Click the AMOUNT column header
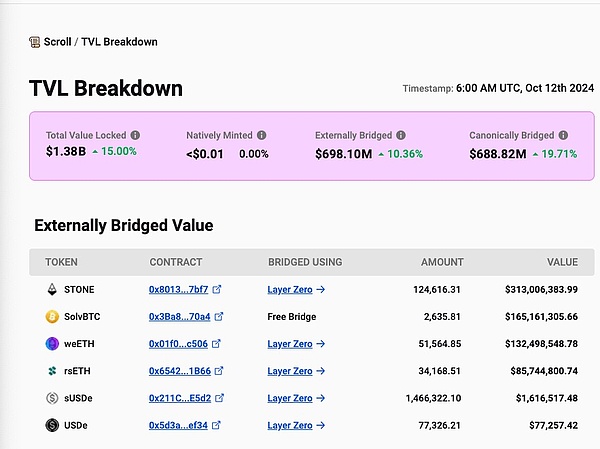Viewport: 600px width, 449px height. 442,262
